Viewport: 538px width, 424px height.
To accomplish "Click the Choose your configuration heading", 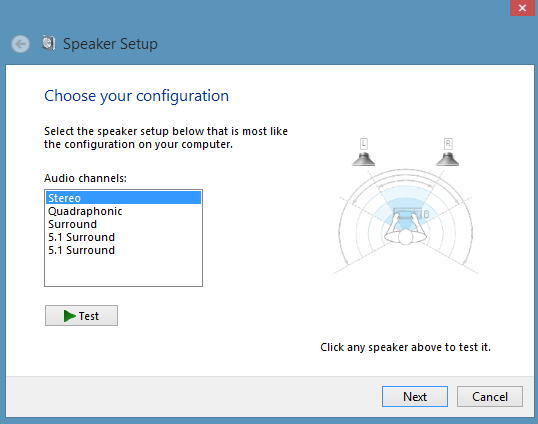I will (x=136, y=96).
